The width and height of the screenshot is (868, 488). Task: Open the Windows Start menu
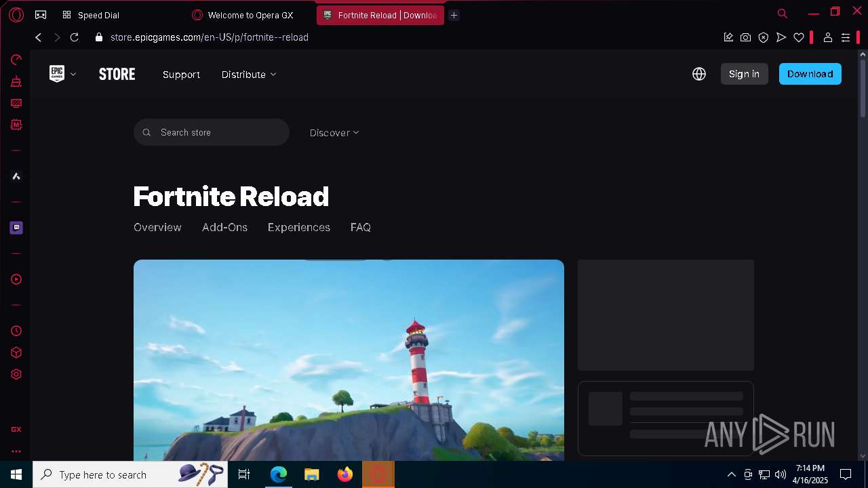coord(16,474)
